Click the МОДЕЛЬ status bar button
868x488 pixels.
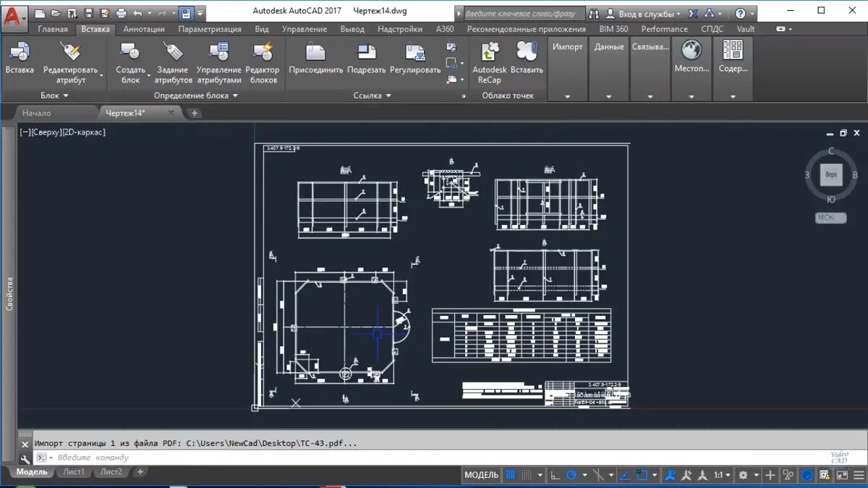(x=482, y=475)
